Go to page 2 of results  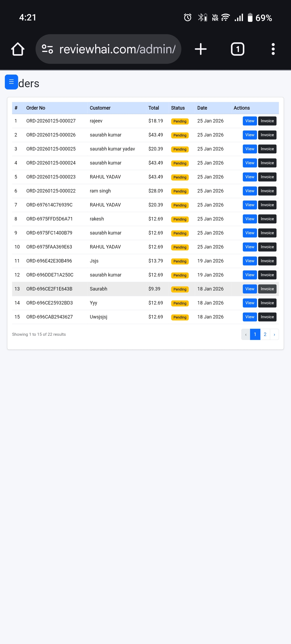pyautogui.click(x=265, y=334)
